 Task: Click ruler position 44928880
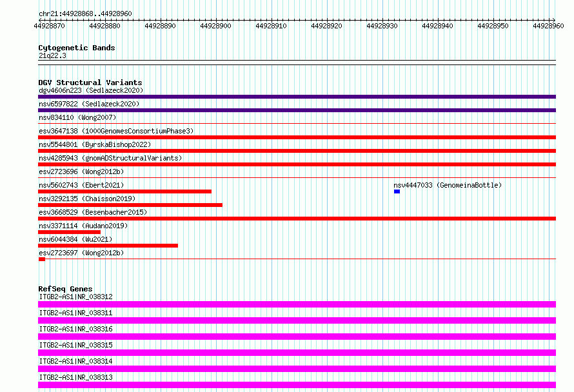pos(104,26)
